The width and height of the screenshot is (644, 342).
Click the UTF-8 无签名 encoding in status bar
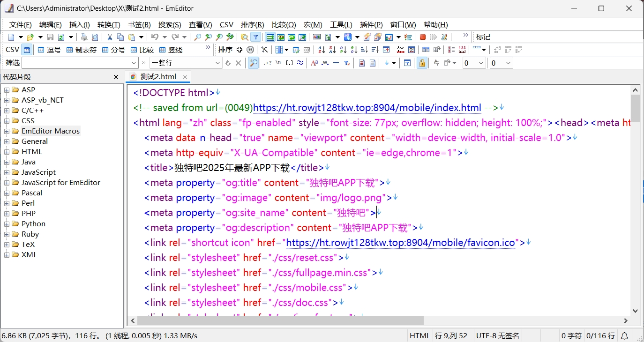click(x=497, y=335)
